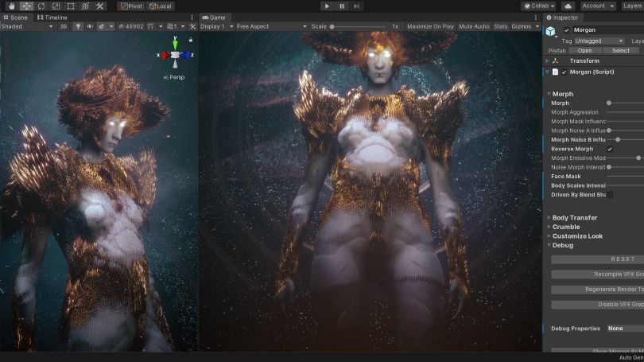
Task: Expand the Body Transfer section
Action: coord(574,217)
